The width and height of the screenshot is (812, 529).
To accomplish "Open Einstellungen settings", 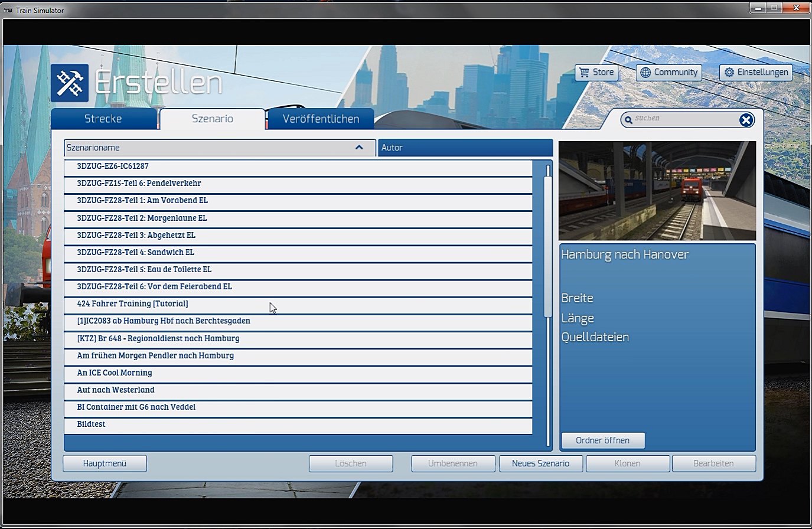I will (x=756, y=72).
